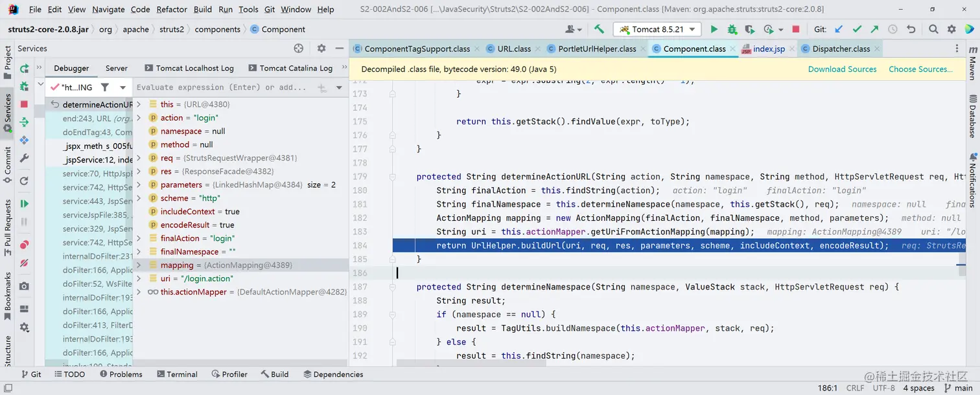Click the crosshair locate icon in Services header

click(299, 49)
